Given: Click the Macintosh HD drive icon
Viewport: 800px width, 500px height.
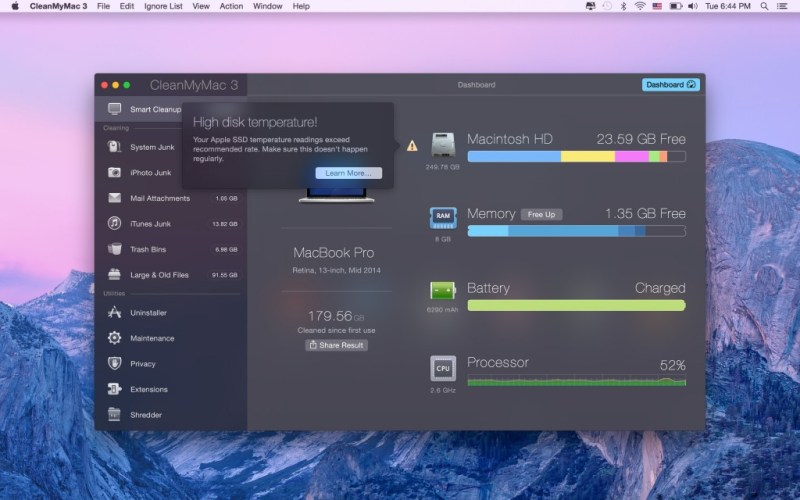Looking at the screenshot, I should pos(442,145).
